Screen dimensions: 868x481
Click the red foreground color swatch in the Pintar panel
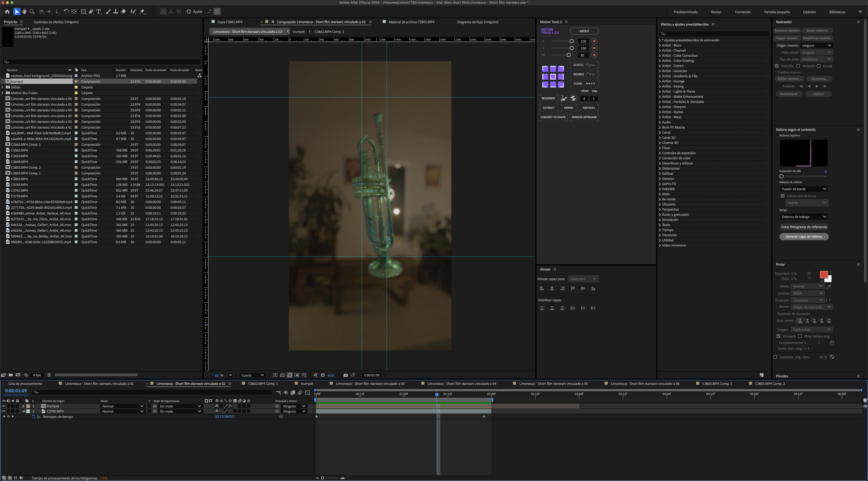coord(823,275)
